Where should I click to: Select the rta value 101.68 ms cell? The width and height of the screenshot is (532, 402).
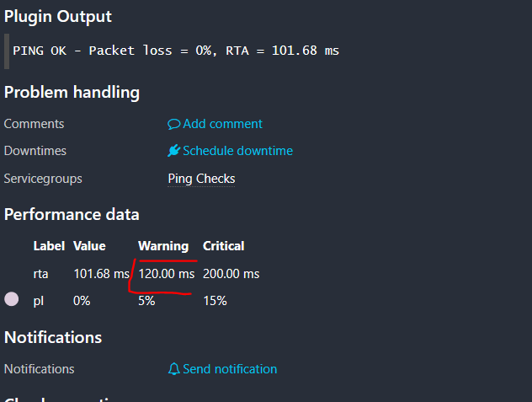pos(101,274)
